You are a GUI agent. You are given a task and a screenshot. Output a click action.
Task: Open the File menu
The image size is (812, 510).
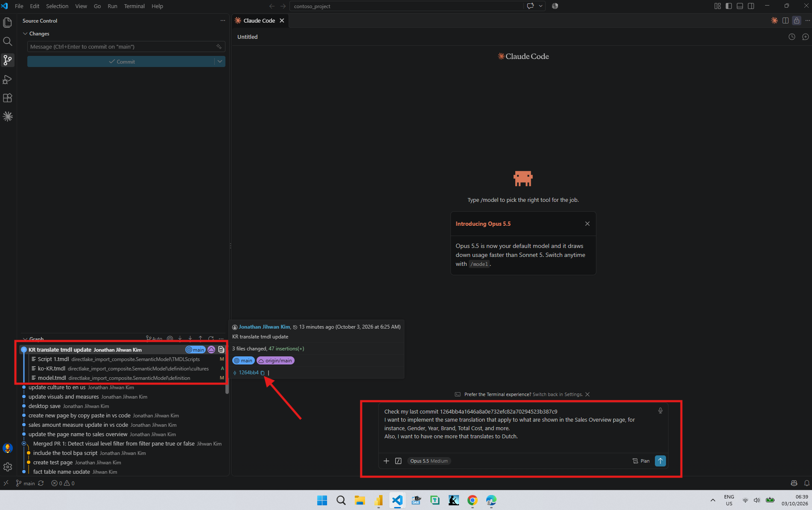(19, 6)
